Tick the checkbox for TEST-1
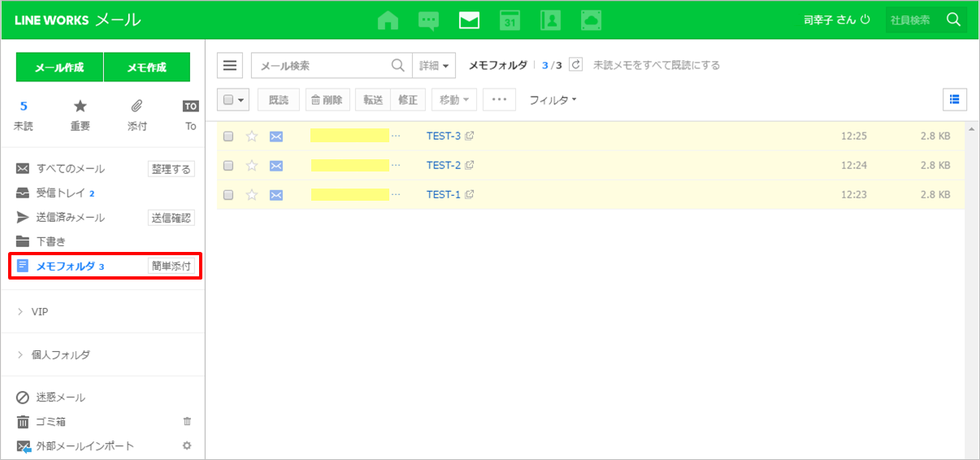980x460 pixels. [x=228, y=194]
